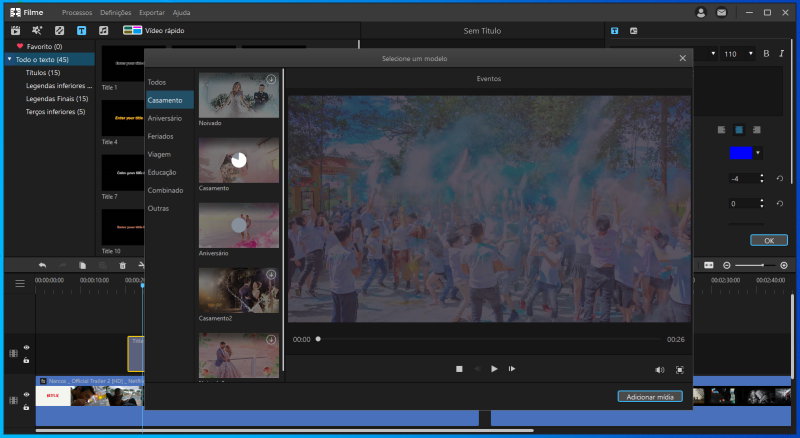Stop the template preview
Image resolution: width=800 pixels, height=438 pixels.
pos(459,369)
